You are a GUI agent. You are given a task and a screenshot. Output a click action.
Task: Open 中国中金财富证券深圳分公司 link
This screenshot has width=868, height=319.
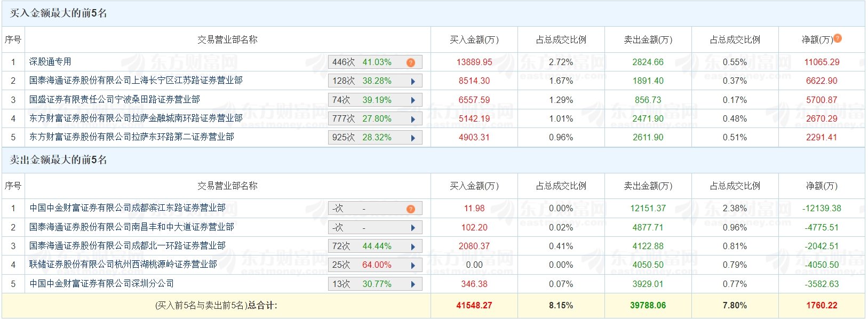tap(101, 284)
